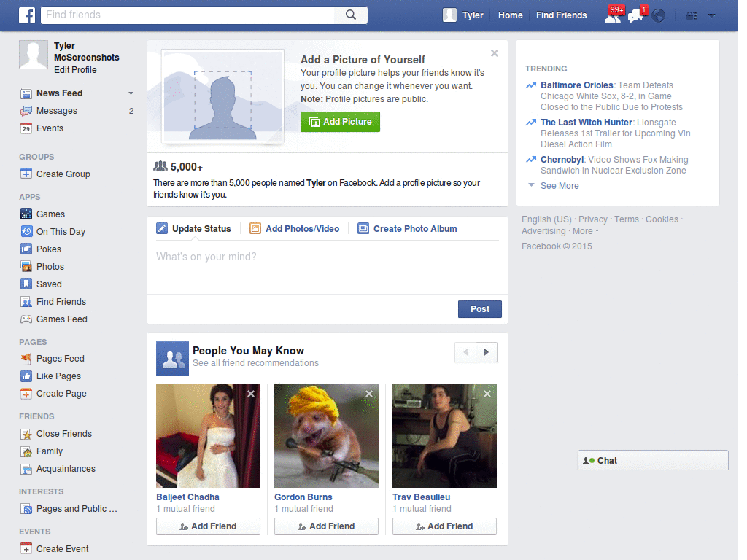Click the Cookies footer link
This screenshot has width=747, height=560.
point(662,219)
